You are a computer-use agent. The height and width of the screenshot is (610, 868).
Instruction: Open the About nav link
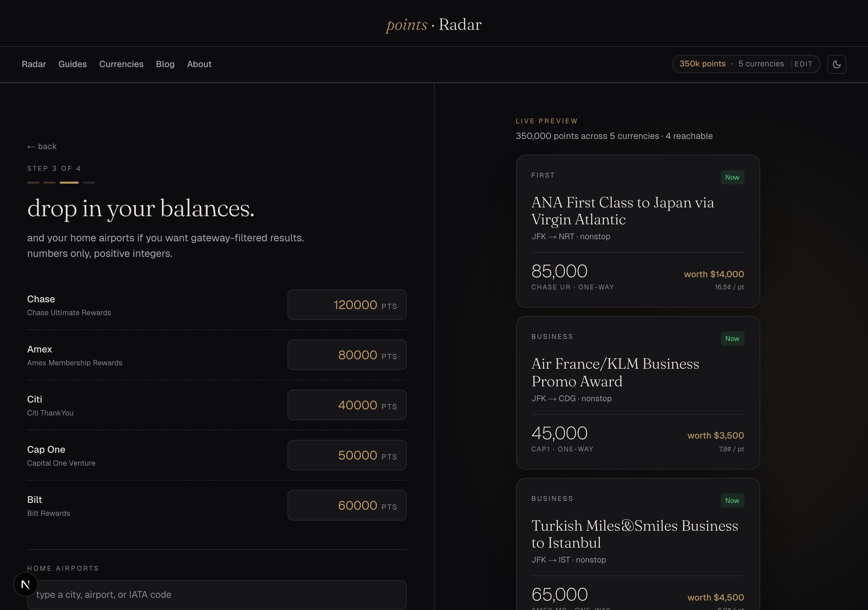[x=199, y=64]
